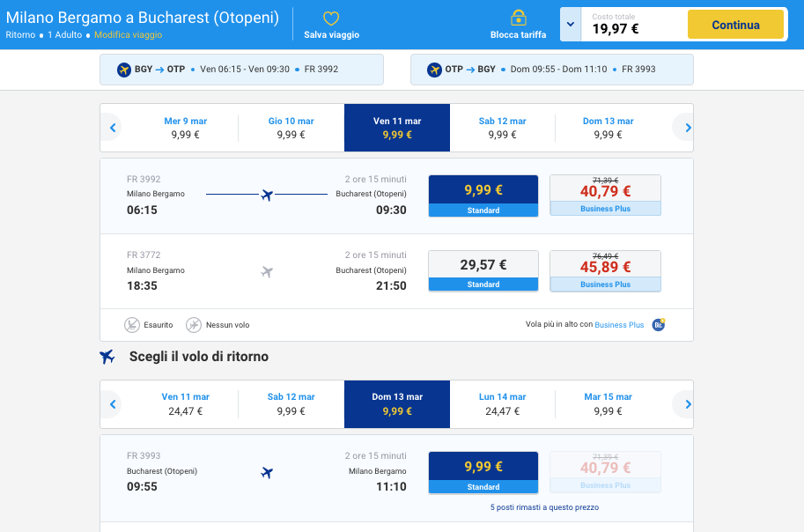This screenshot has height=532, width=804.
Task: Open the Modifica viaggio link
Action: [x=128, y=35]
